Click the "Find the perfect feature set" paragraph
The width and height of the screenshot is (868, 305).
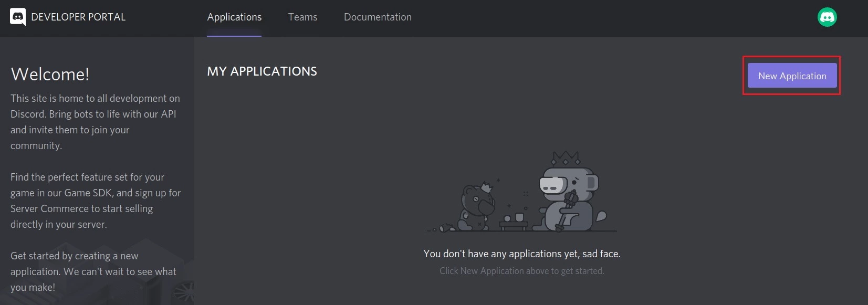pos(96,201)
